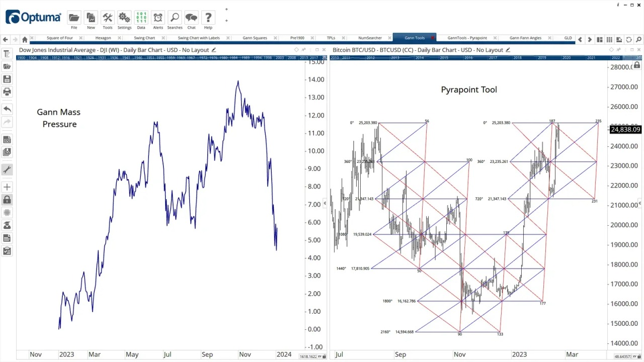Click the tile grid icon near tab arrows
This screenshot has height=362, width=644.
pyautogui.click(x=609, y=39)
